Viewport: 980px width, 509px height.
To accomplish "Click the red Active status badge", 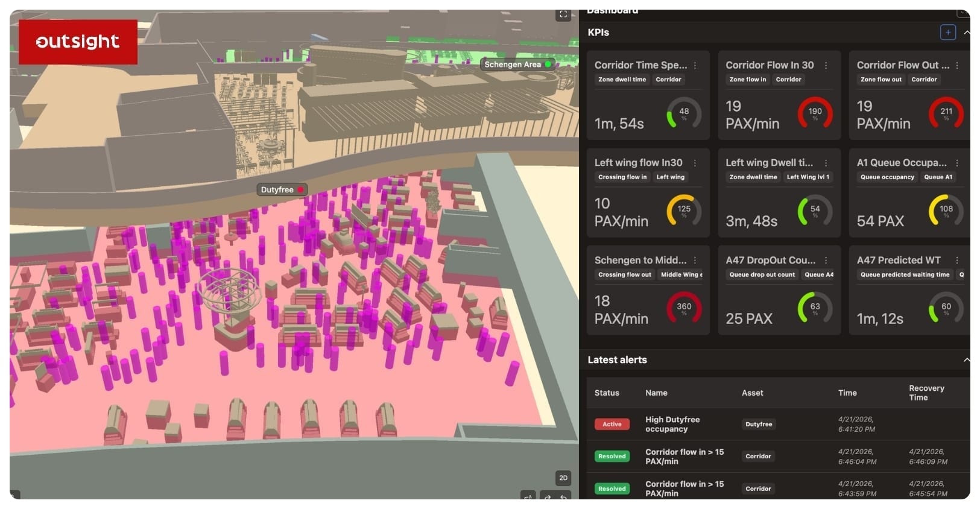I will tap(612, 425).
